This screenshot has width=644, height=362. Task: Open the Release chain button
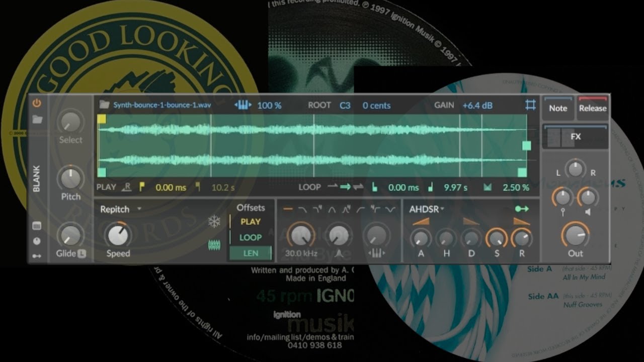593,108
